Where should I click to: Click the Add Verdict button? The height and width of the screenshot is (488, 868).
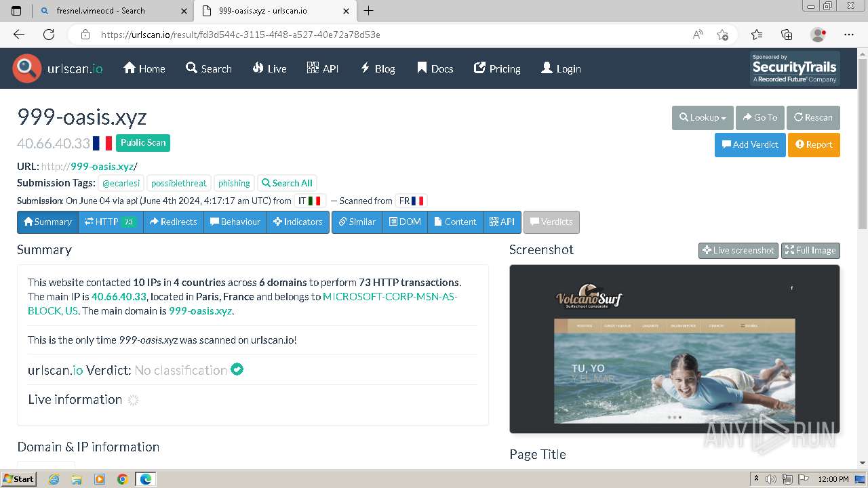pos(750,144)
